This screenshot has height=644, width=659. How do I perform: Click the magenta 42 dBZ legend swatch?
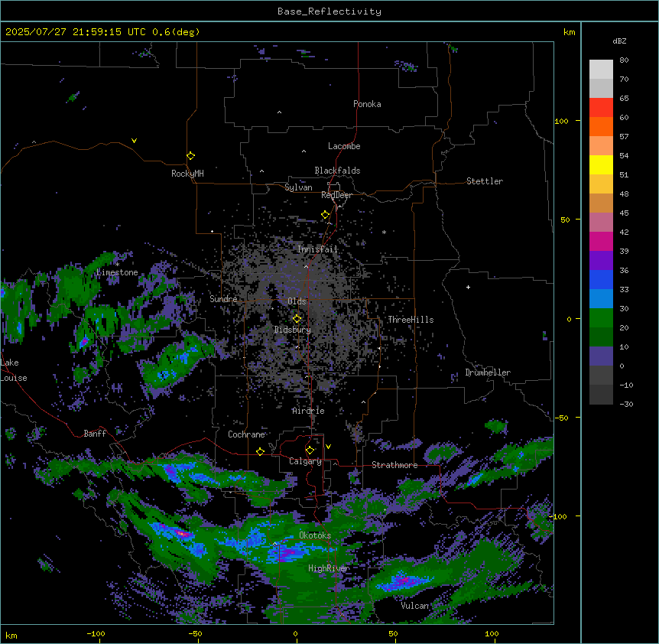click(x=601, y=241)
